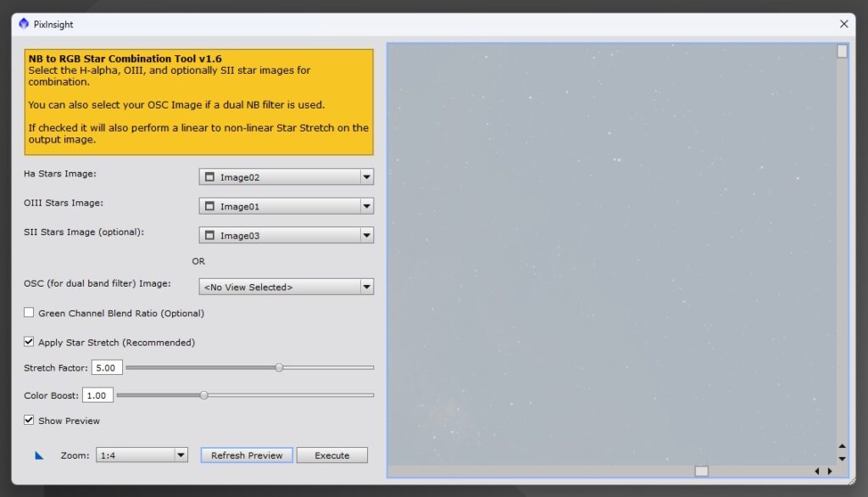Disable Apply Star Stretch
This screenshot has width=868, height=497.
coord(29,342)
